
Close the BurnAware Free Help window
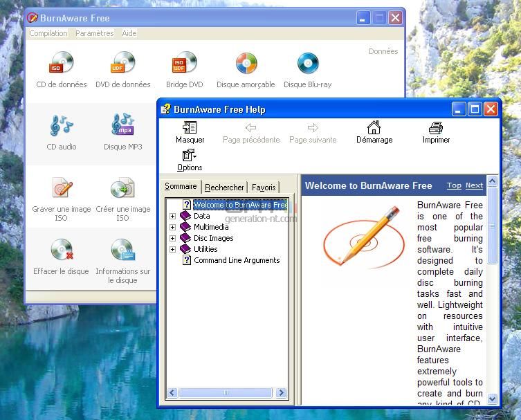(x=491, y=109)
